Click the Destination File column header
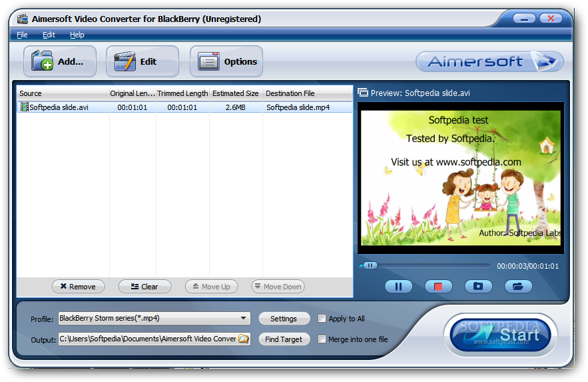 coord(308,93)
